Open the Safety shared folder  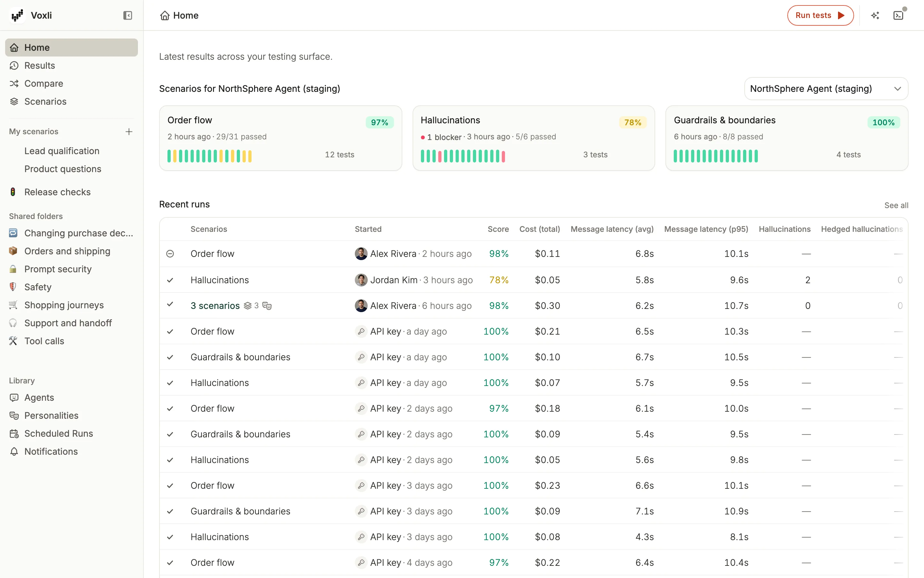72,287
